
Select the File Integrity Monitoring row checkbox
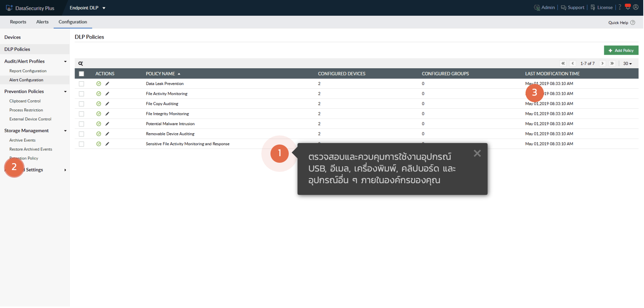[x=82, y=114]
